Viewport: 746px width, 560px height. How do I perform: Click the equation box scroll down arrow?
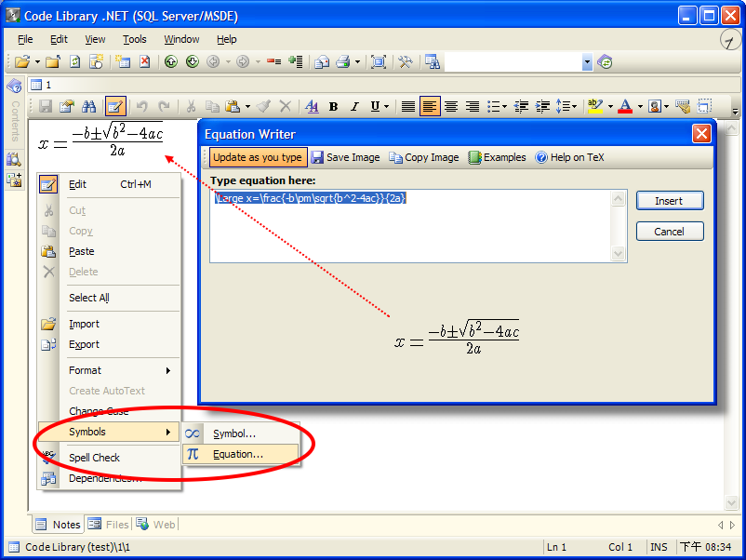click(x=618, y=253)
